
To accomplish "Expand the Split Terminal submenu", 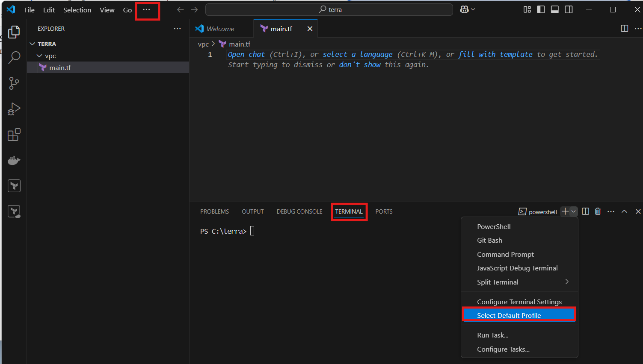I will click(519, 282).
